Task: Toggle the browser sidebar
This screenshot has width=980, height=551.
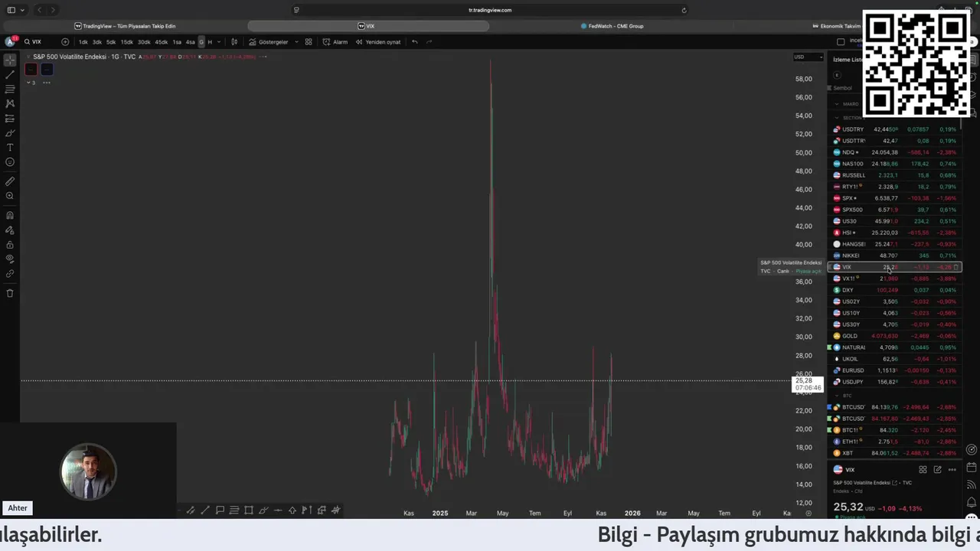Action: (x=11, y=10)
